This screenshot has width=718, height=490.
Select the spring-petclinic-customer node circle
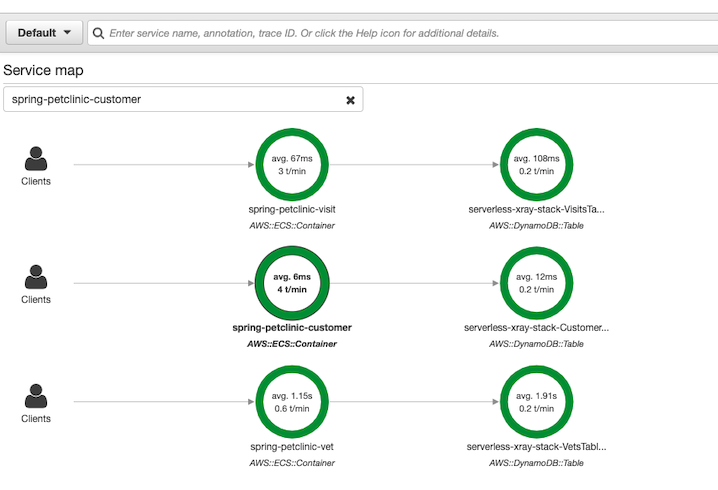292,283
